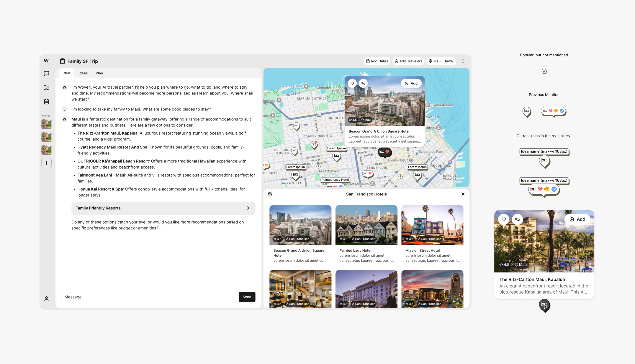Favorite Beacon Grand hotel on map card

(352, 83)
